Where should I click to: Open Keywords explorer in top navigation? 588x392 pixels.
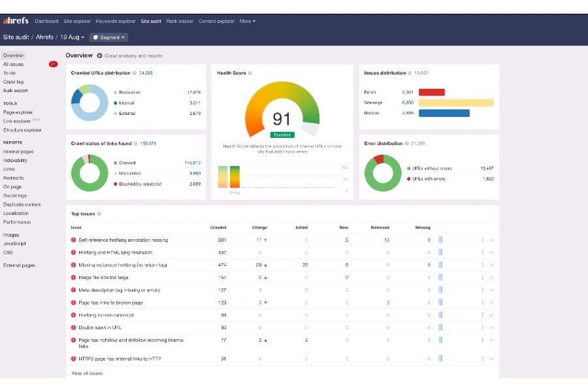point(116,21)
